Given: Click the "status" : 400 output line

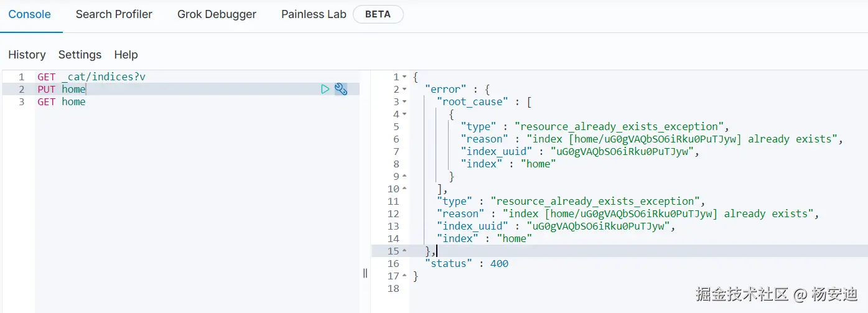Looking at the screenshot, I should tap(467, 263).
